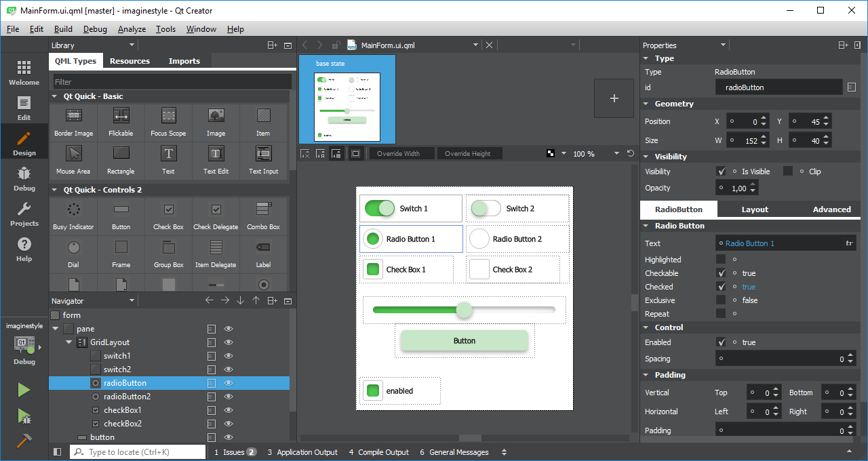The height and width of the screenshot is (461, 868).
Task: Select the Rectangle item in the Library
Action: click(120, 159)
